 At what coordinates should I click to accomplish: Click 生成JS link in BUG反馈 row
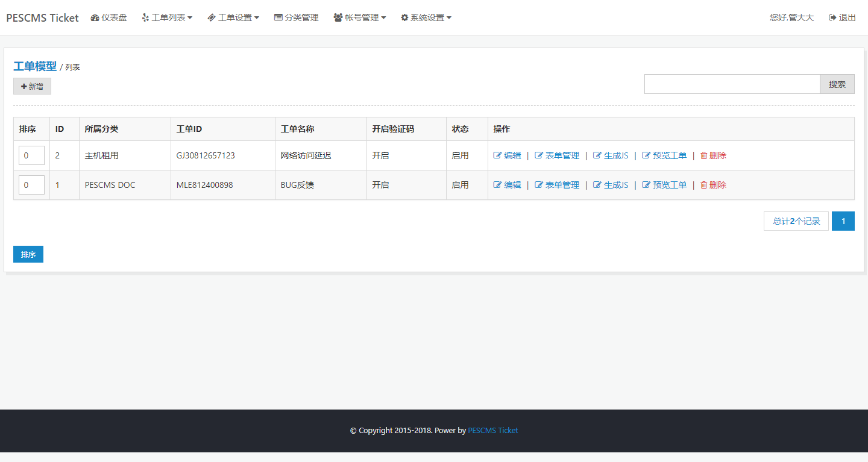[x=611, y=185]
